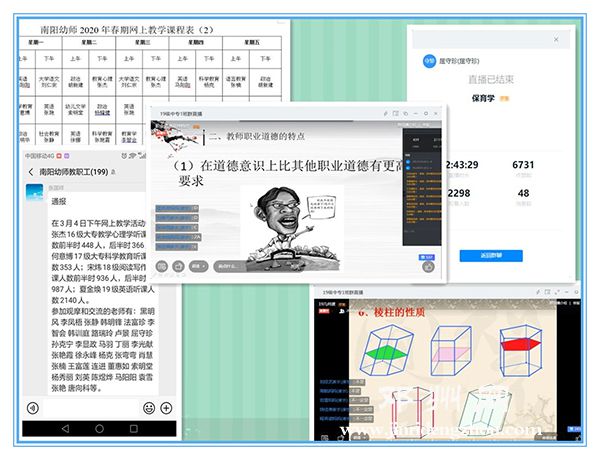Tap the Android back navigation triangle

[x=65, y=429]
